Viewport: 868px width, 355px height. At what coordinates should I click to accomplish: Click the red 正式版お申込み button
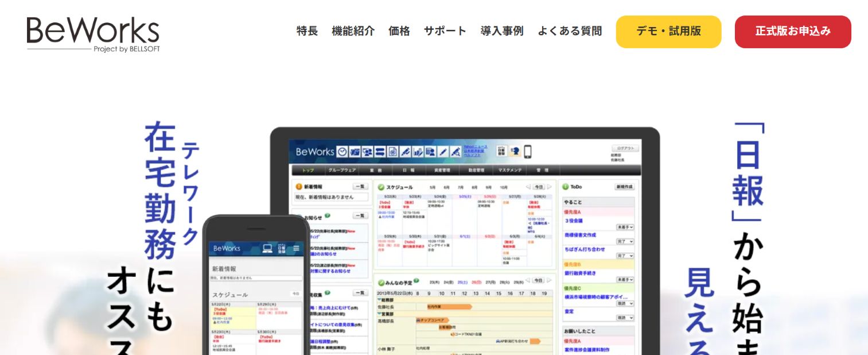(x=793, y=32)
